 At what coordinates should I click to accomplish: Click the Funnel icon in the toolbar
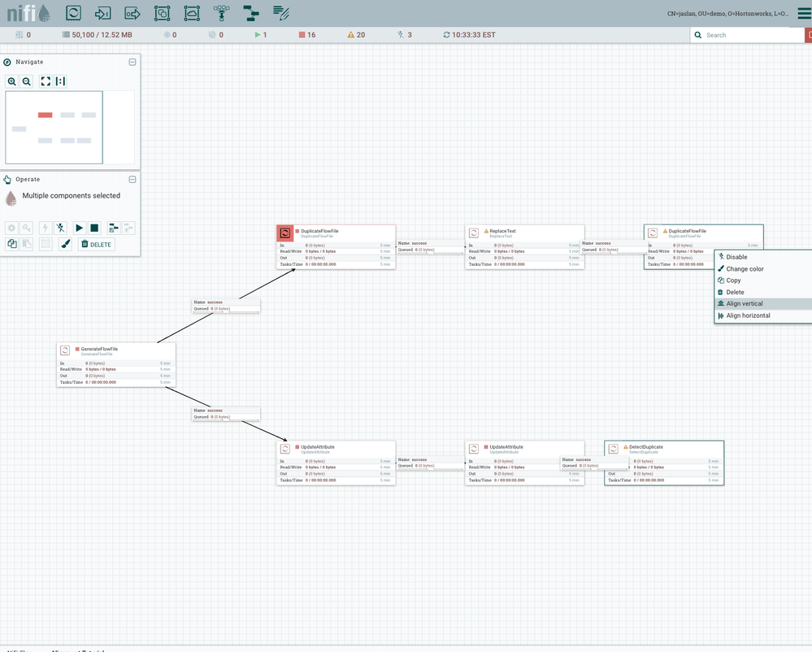(220, 13)
